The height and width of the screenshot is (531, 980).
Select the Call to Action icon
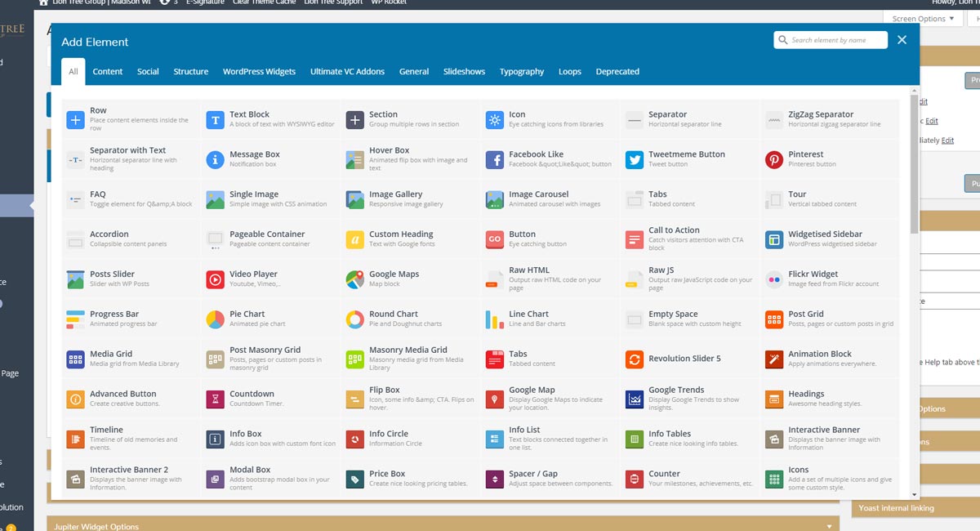coord(634,240)
